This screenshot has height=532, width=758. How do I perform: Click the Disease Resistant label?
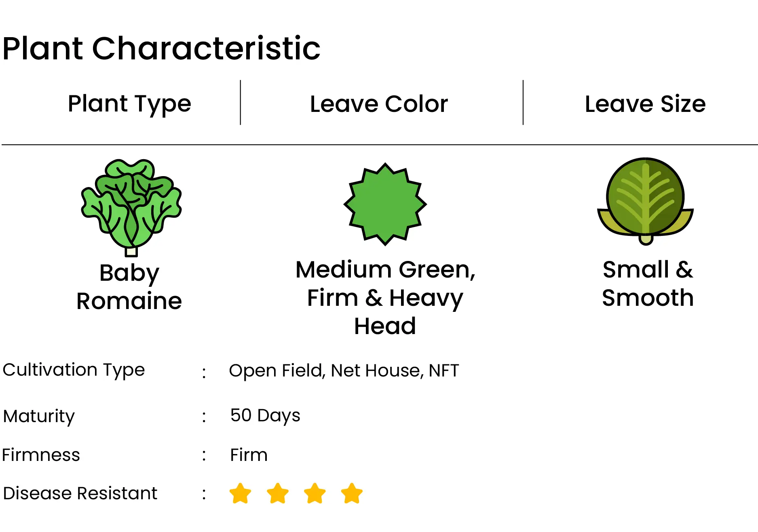pyautogui.click(x=80, y=493)
